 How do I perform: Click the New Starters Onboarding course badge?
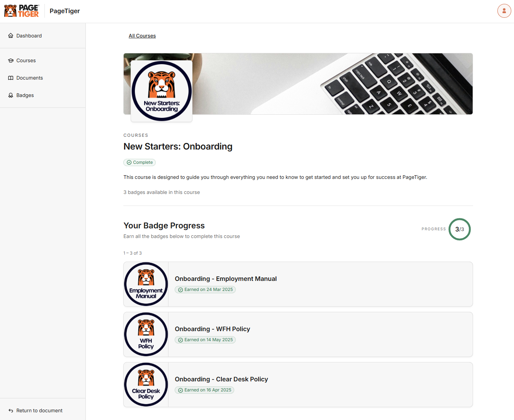(x=162, y=91)
